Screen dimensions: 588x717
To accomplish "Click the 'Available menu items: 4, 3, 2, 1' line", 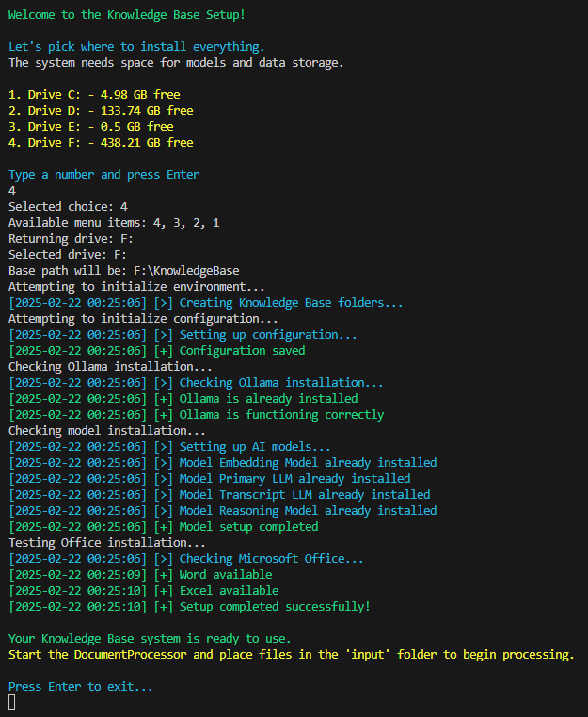I will pos(114,222).
